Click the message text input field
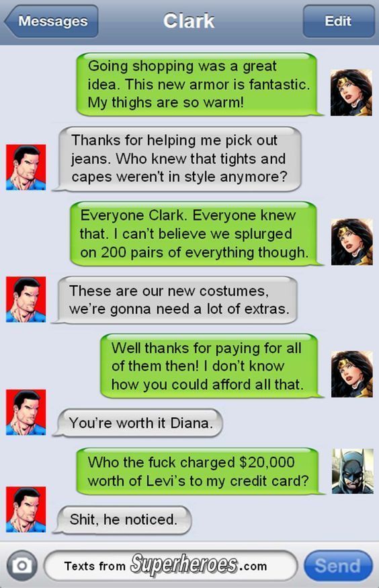379x588 pixels. 171,566
